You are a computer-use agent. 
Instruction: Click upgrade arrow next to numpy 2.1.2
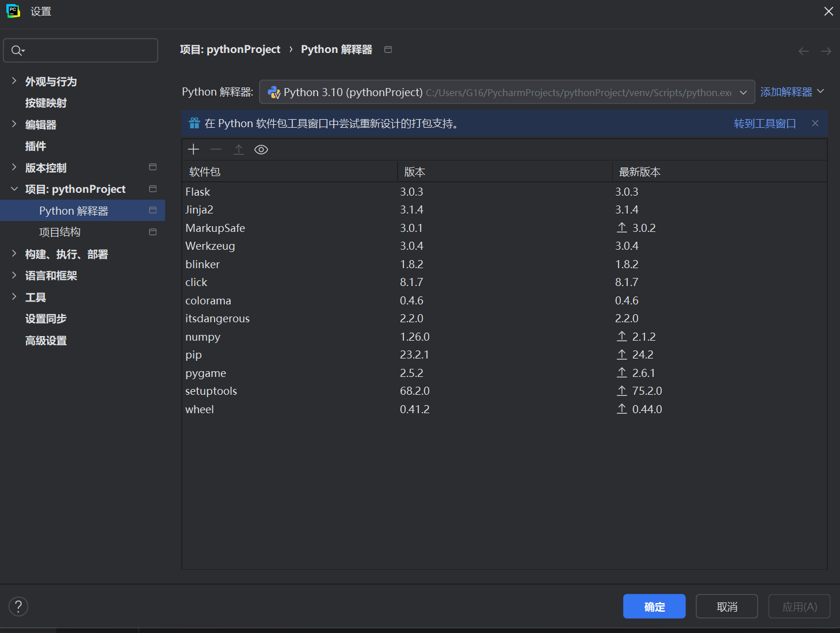[x=622, y=336]
